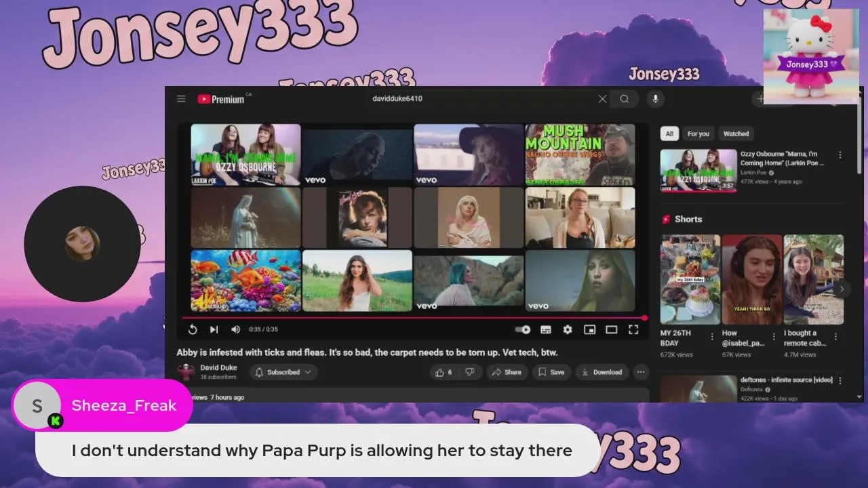Viewport: 868px width, 488px height.
Task: Open the MY 26TH BDAY short
Action: pos(690,279)
